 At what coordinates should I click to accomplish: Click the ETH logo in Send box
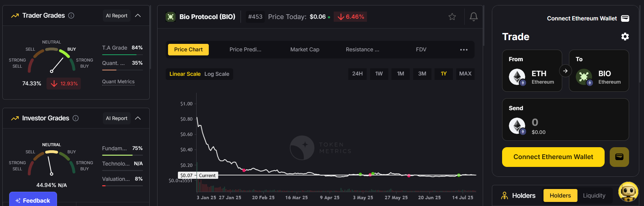coord(517,126)
